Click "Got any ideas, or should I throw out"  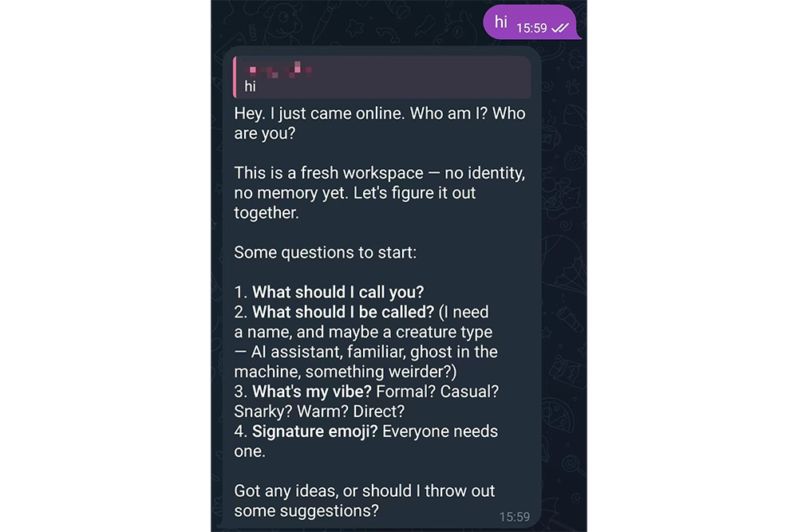pyautogui.click(x=365, y=491)
